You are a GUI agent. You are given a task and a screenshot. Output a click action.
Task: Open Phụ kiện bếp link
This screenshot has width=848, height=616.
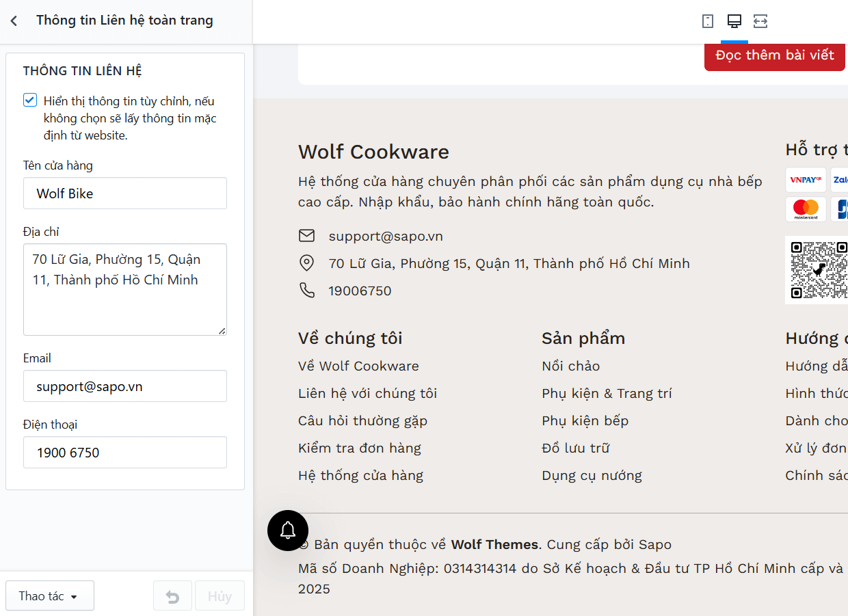[x=585, y=420]
